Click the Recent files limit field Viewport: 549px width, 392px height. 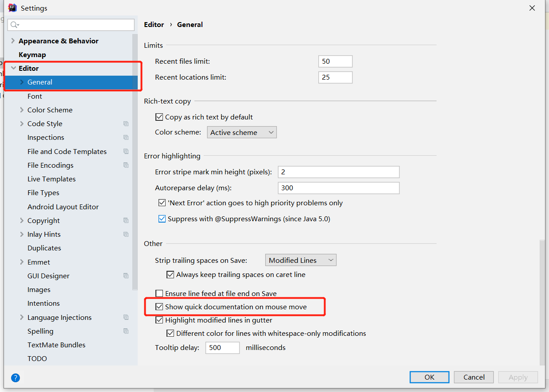[x=335, y=61]
